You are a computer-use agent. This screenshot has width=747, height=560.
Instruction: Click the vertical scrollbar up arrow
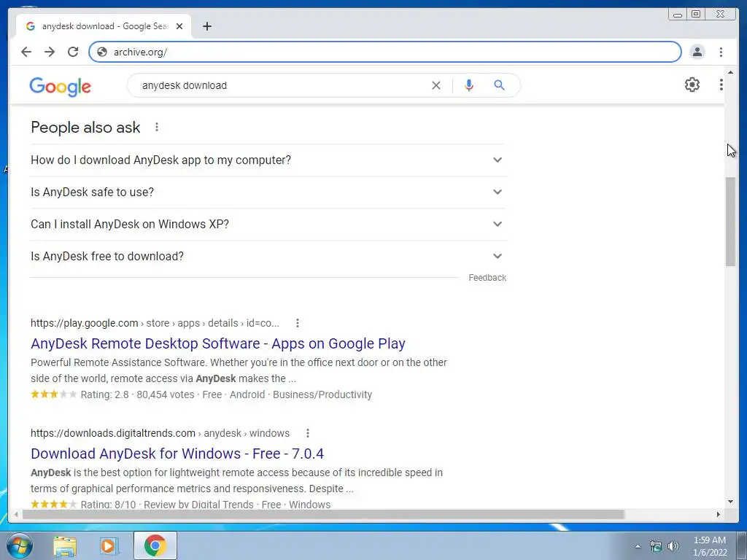pyautogui.click(x=731, y=72)
